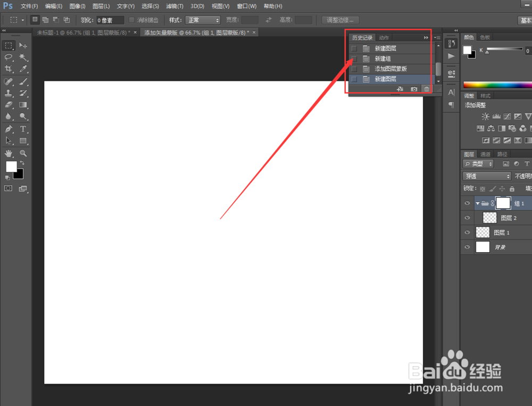This screenshot has width=532, height=406.
Task: Switch to 通道 channels tab
Action: [x=485, y=154]
